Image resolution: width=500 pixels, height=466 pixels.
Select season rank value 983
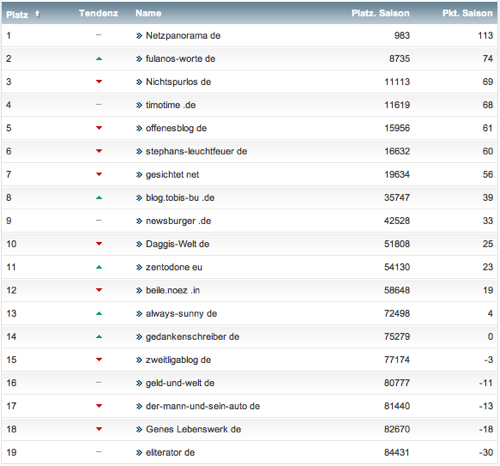402,36
